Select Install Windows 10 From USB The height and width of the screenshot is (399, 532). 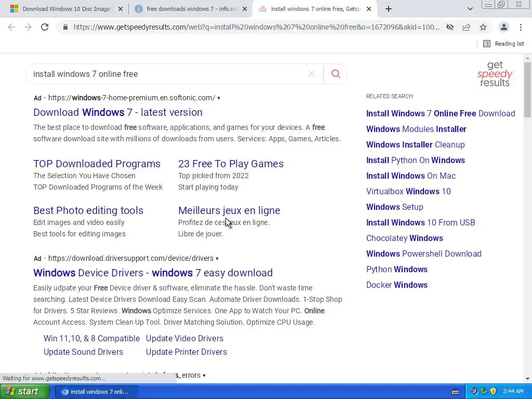(x=421, y=222)
